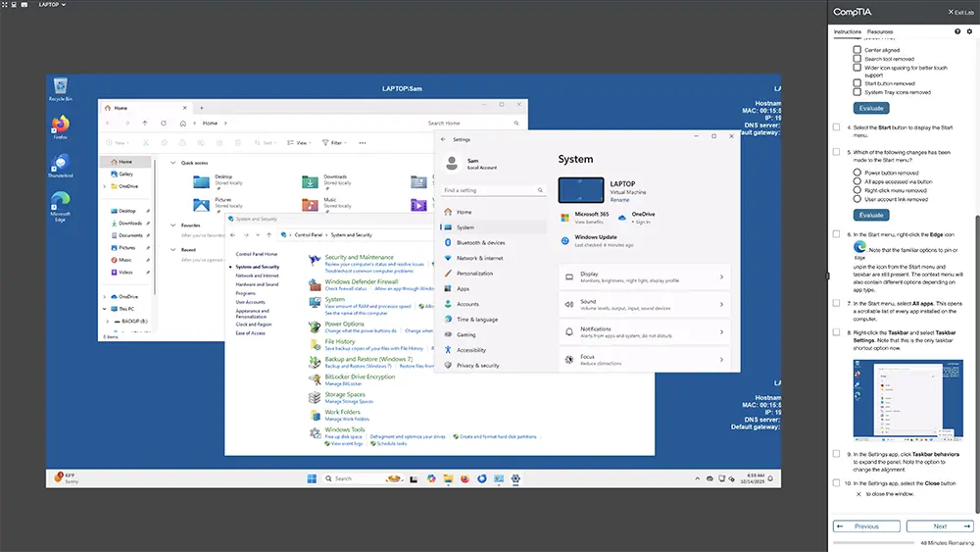Screen dimensions: 980x552
Task: Open the View dropdown in File Explorer
Action: [302, 142]
